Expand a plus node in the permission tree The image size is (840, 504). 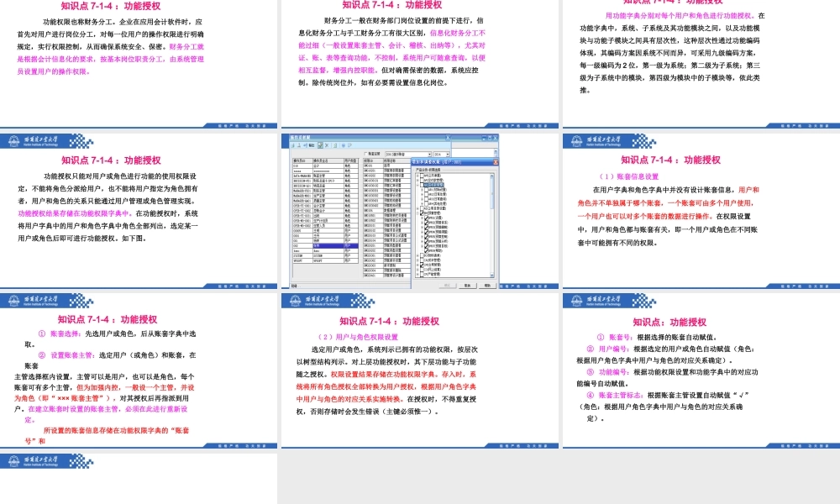pyautogui.click(x=417, y=174)
